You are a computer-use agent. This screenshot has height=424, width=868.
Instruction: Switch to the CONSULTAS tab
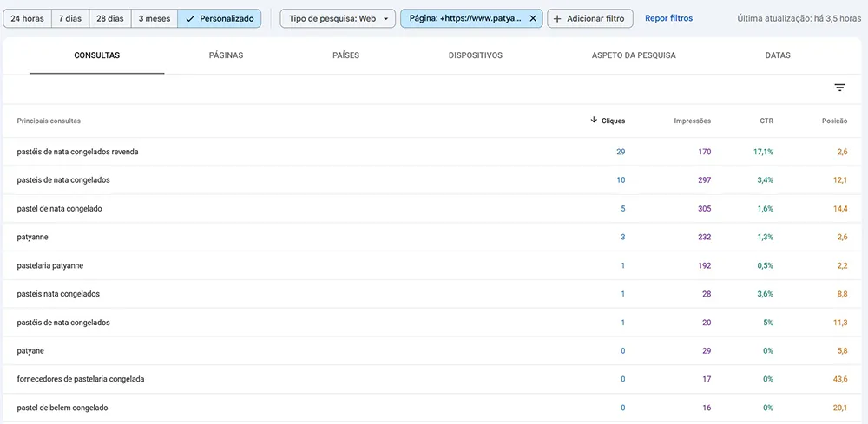tap(97, 55)
